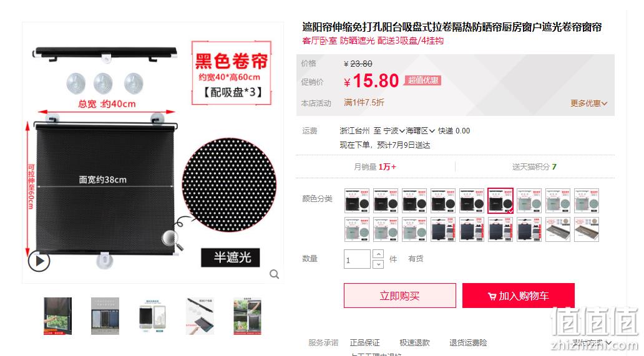
Task: Click 立即购买 buy now button
Action: [x=399, y=296]
